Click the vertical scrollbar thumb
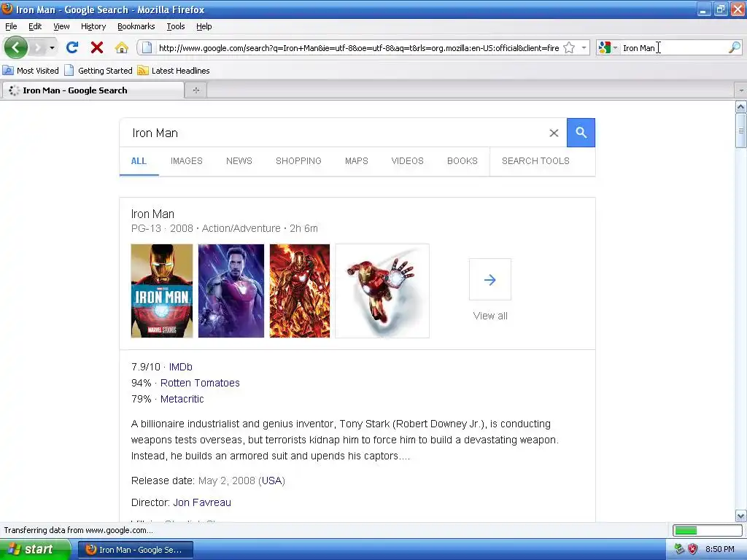 (740, 131)
